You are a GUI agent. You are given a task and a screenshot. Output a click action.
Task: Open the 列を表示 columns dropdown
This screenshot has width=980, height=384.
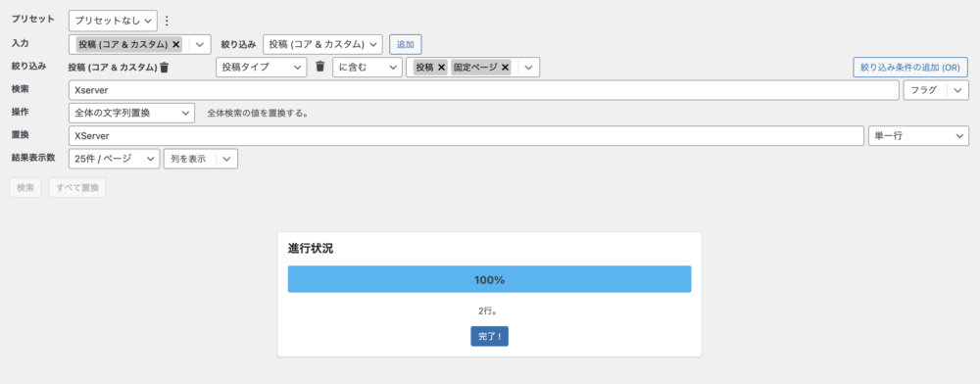click(x=200, y=159)
